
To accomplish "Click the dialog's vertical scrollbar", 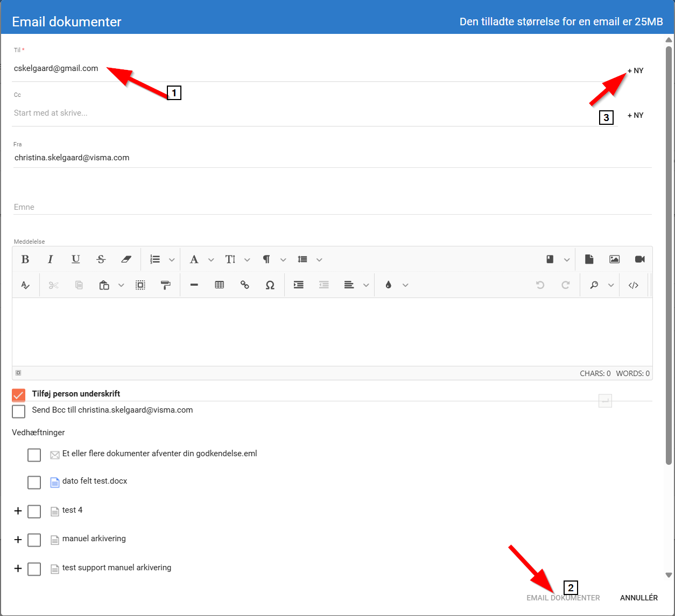I will (x=669, y=255).
